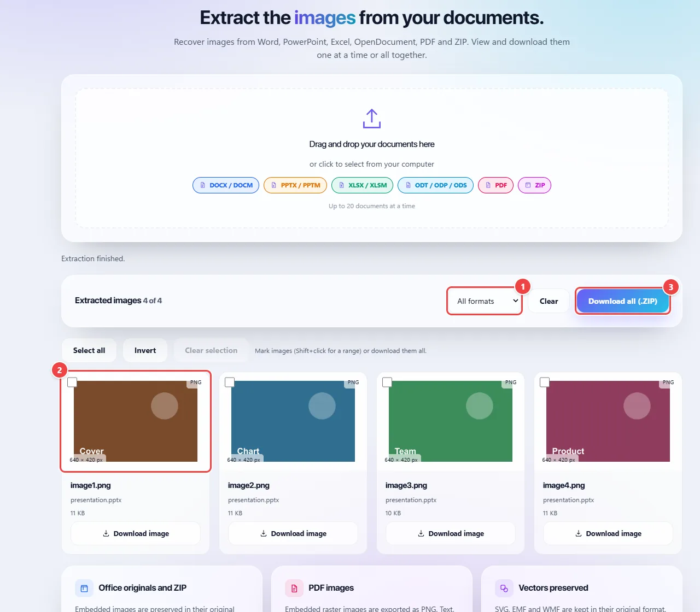Click the document icon in XLSX / XLSM chip

tap(342, 185)
